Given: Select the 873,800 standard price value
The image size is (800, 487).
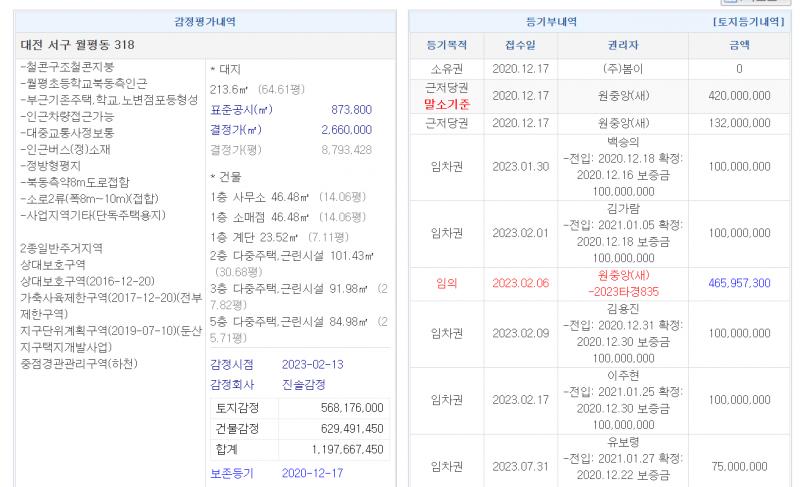Looking at the screenshot, I should pos(351,110).
